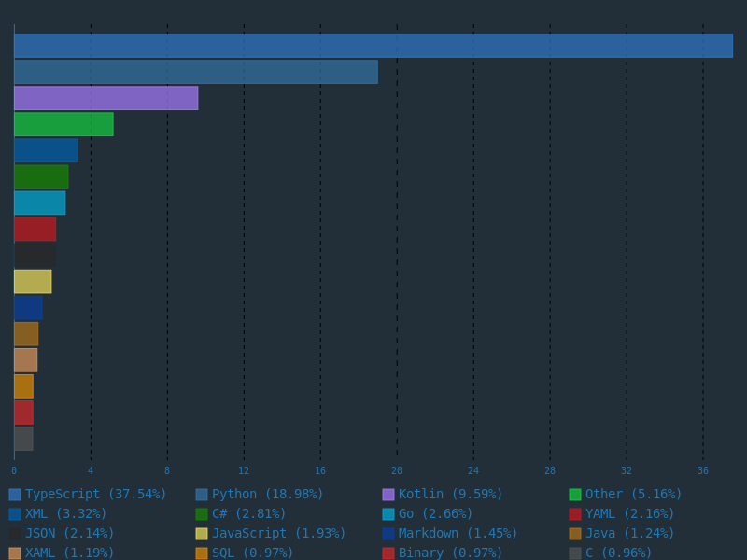This screenshot has width=747, height=560.
Task: Toggle the Other (5.16%) legend label
Action: (633, 495)
